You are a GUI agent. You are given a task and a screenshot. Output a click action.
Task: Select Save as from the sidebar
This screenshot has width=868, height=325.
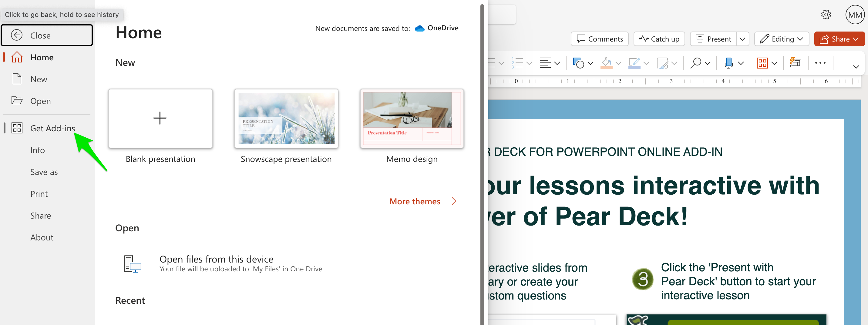pyautogui.click(x=44, y=172)
